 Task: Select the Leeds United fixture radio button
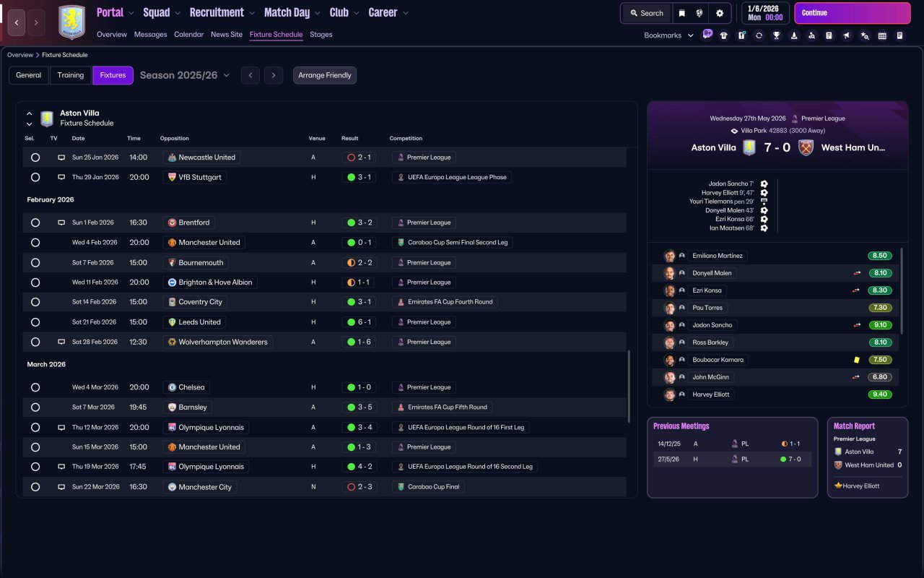tap(35, 322)
